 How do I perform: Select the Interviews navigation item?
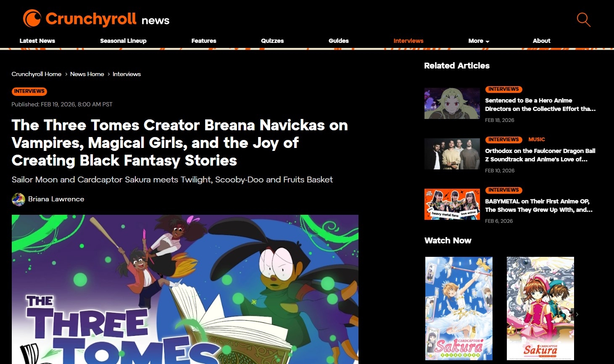pyautogui.click(x=408, y=41)
